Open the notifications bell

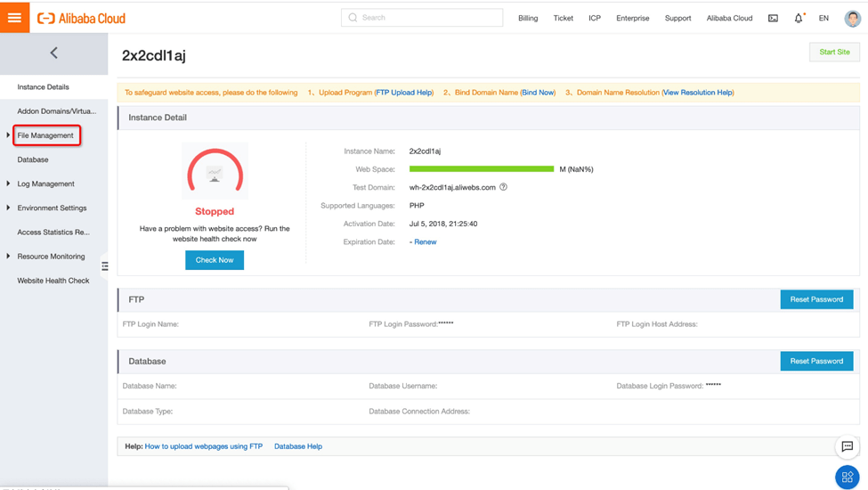[799, 18]
